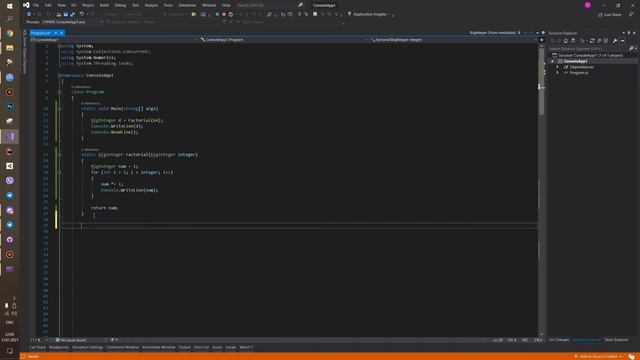This screenshot has height=360, width=640.
Task: Expand ConsoleApp1 project node in Solution Explorer
Action: coord(553,61)
